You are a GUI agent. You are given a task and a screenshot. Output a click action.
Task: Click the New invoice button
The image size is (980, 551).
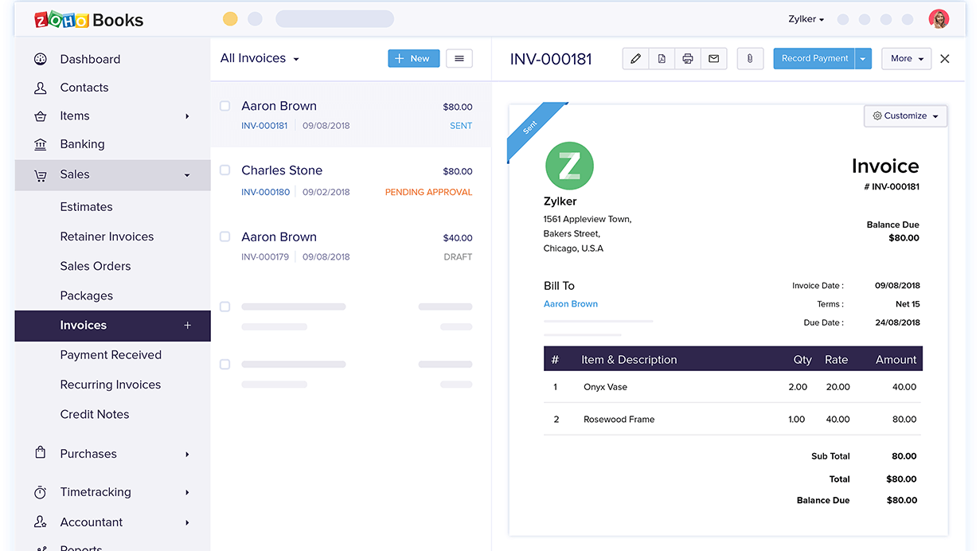click(x=413, y=58)
